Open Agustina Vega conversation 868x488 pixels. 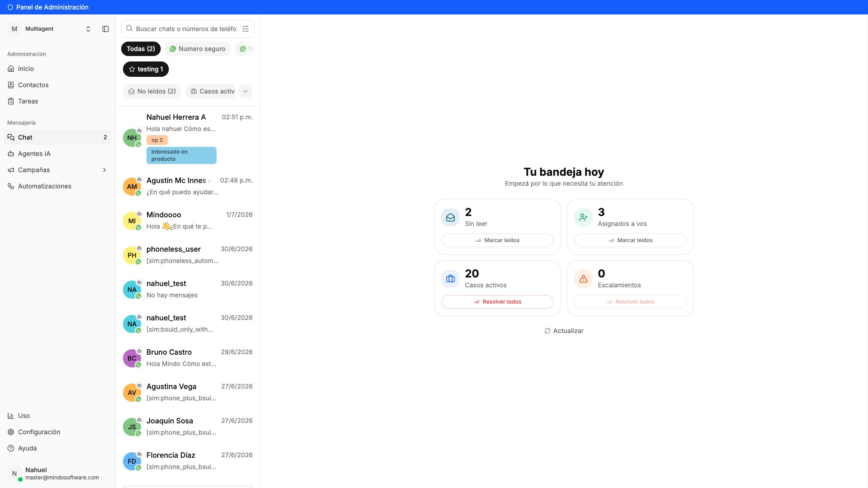[x=188, y=392]
